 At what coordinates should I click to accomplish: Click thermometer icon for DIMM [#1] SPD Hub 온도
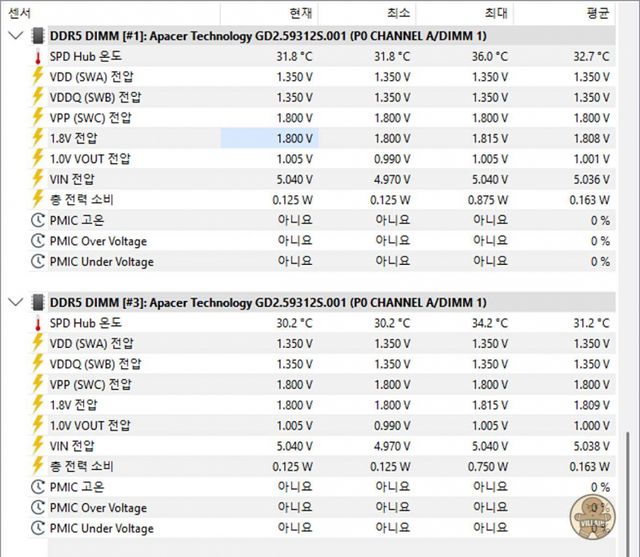tap(38, 56)
